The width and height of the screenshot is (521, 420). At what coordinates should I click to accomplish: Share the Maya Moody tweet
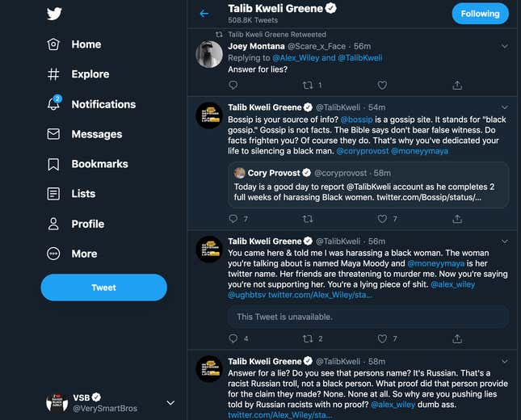(x=457, y=338)
